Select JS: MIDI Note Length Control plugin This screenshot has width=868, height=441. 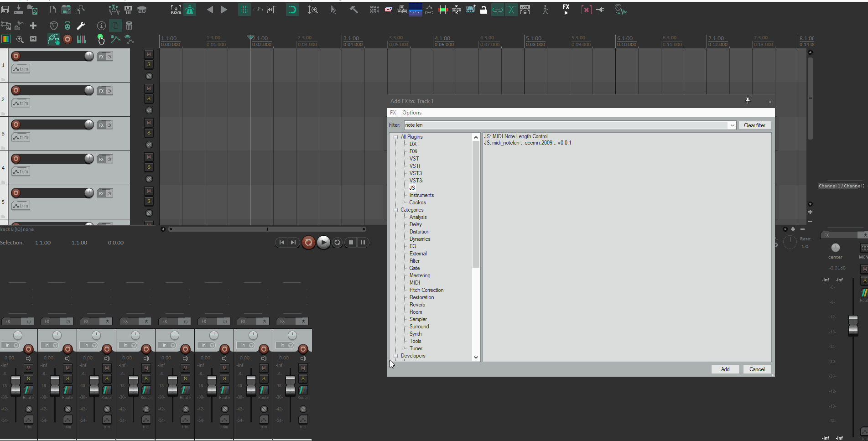pos(515,136)
